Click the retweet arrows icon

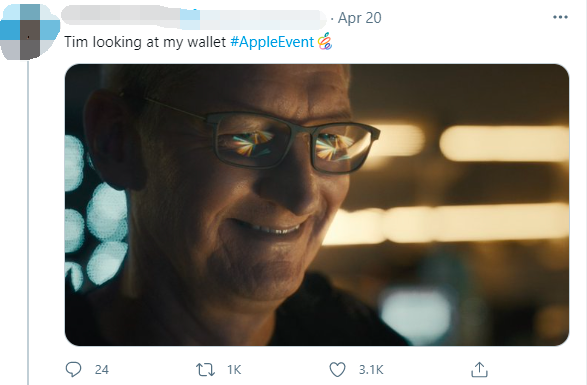pos(205,370)
